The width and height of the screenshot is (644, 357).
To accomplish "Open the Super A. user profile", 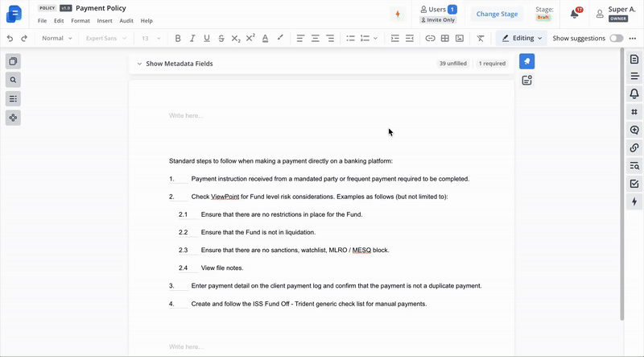I will pos(616,14).
